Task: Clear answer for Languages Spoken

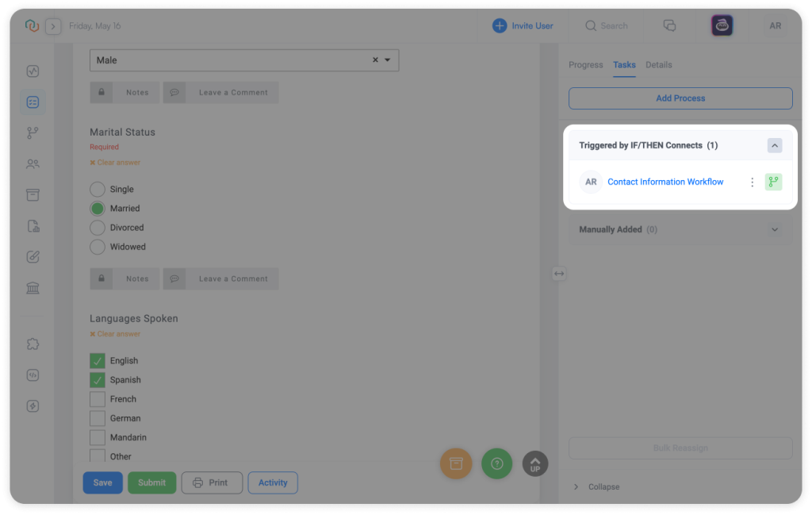Action: [x=115, y=333]
